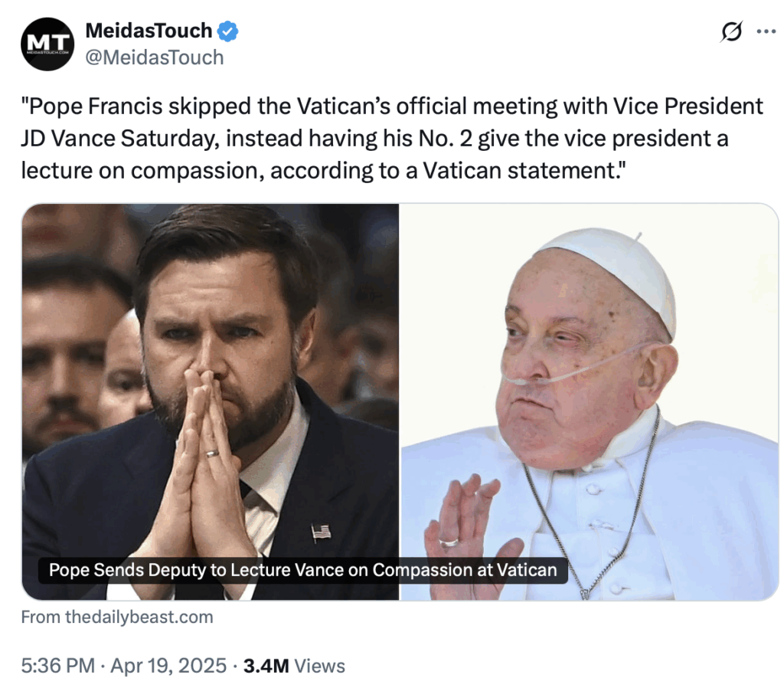Click the tweet's last line mentioning 'Vatican statement'
The image size is (784, 688).
point(323,171)
